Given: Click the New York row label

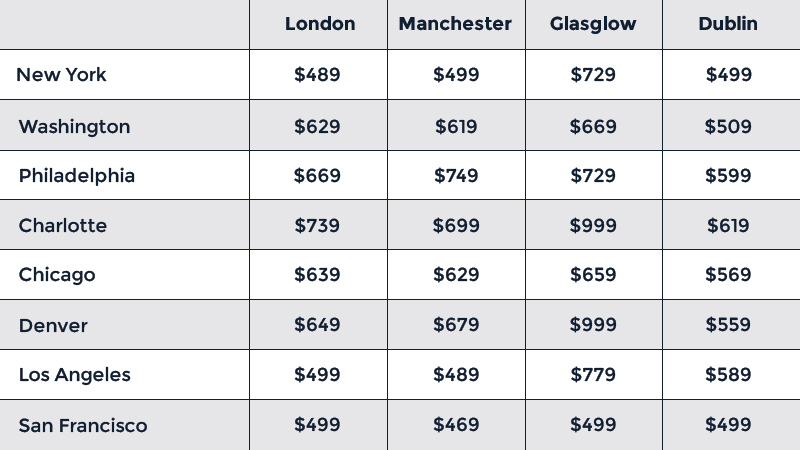Looking at the screenshot, I should coord(62,75).
